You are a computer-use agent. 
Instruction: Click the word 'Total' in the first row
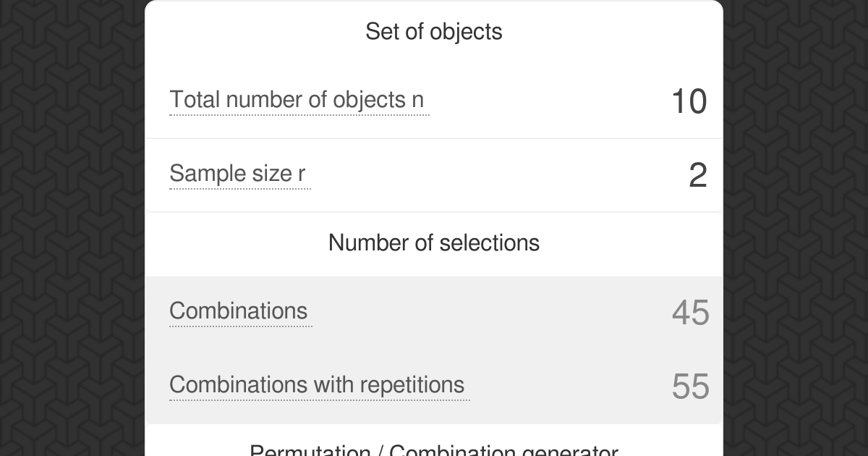[x=195, y=100]
